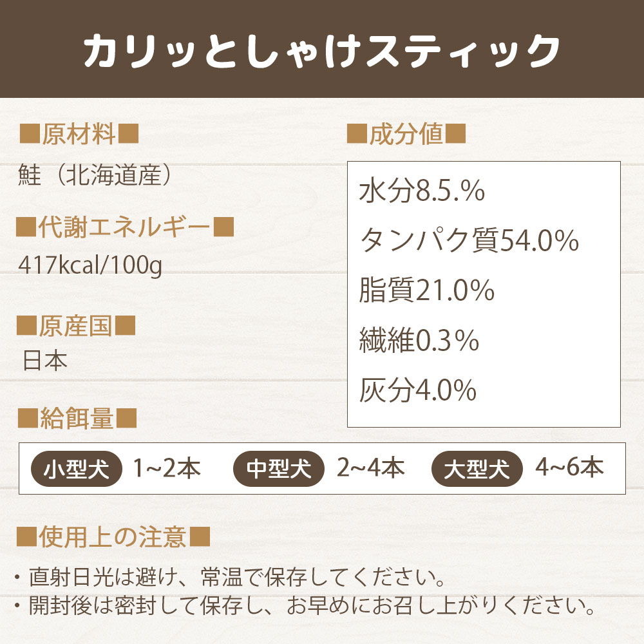Click the 小型犬 pill badge

(x=76, y=469)
